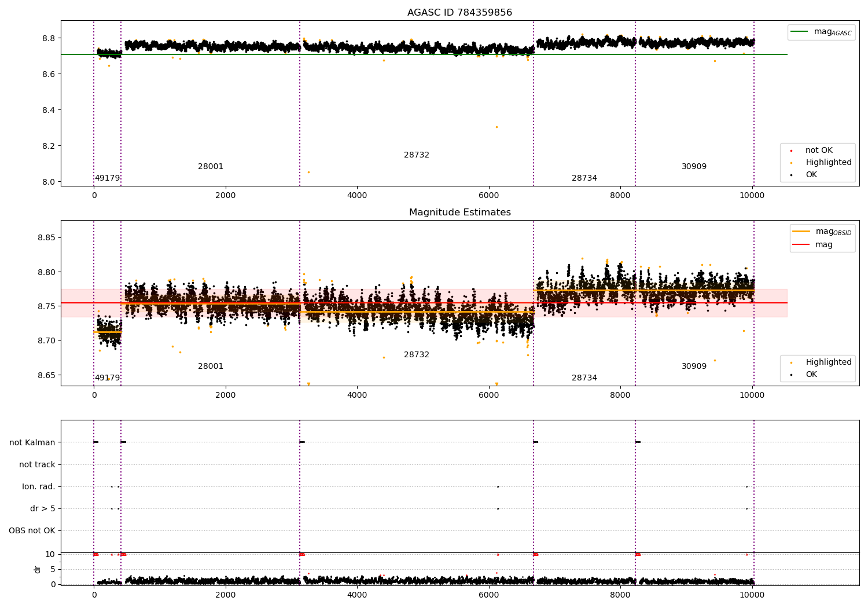Click obsid label 30909 in the middle plot
Screen dimensions: 868x608
[694, 367]
